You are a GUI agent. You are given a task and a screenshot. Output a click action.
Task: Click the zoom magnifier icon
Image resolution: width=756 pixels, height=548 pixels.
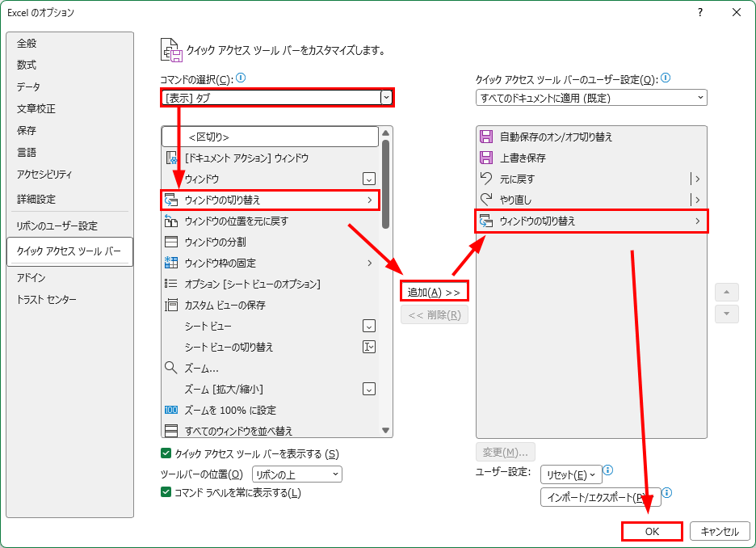(x=170, y=368)
